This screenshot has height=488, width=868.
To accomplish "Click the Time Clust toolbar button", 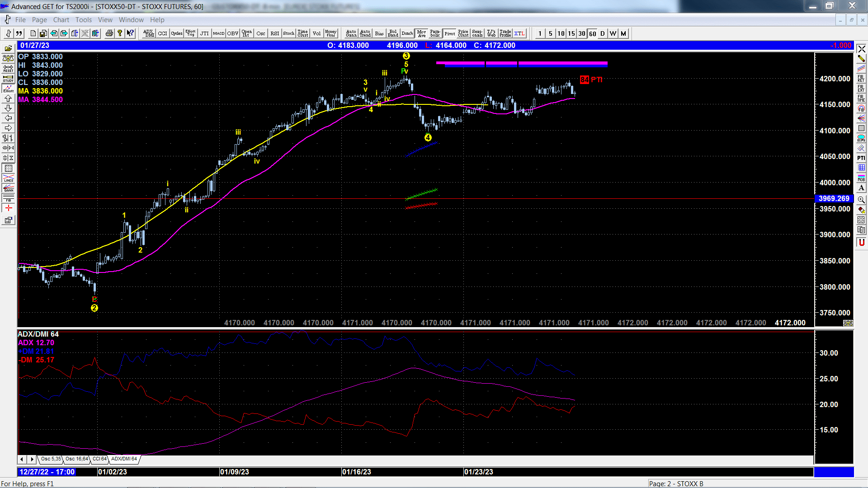I will click(303, 33).
